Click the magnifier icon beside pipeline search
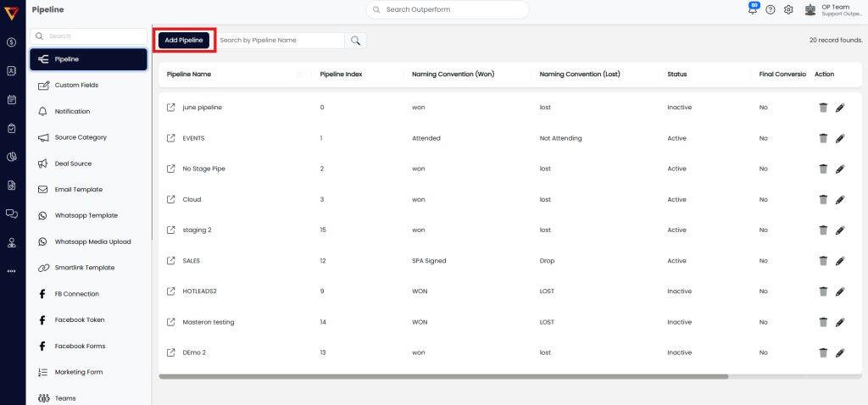Screen dimensions: 868x405 tap(356, 40)
